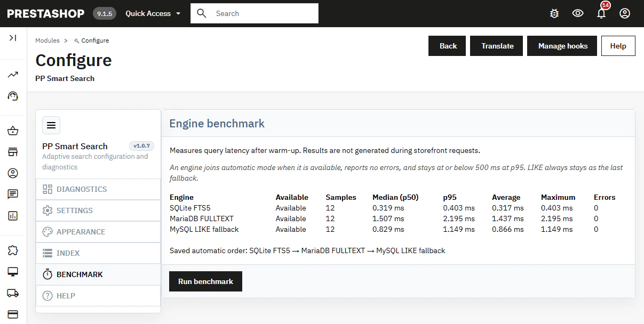644x324 pixels.
Task: Click the p95 column header
Action: [x=450, y=197]
